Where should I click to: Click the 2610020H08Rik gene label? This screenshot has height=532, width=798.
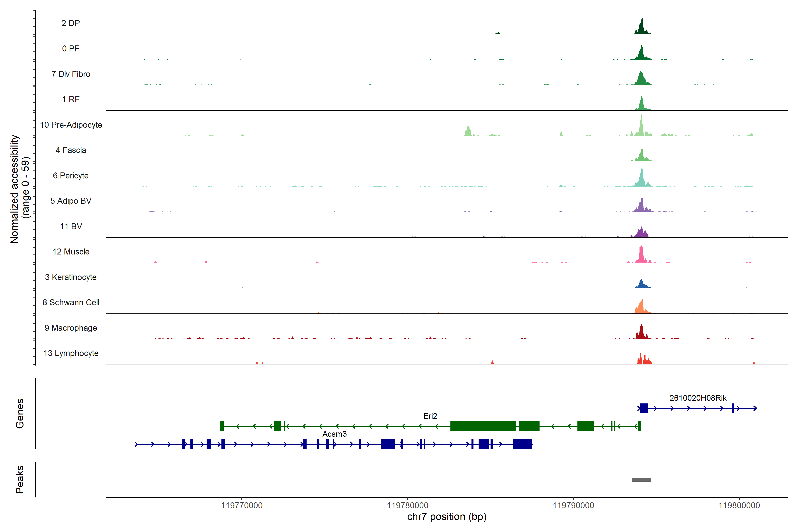click(x=698, y=398)
